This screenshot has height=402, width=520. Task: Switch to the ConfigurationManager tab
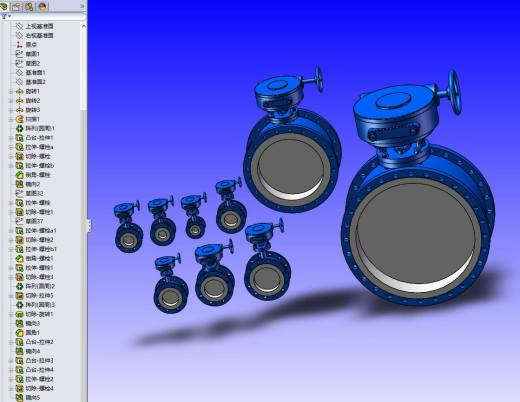pyautogui.click(x=29, y=6)
